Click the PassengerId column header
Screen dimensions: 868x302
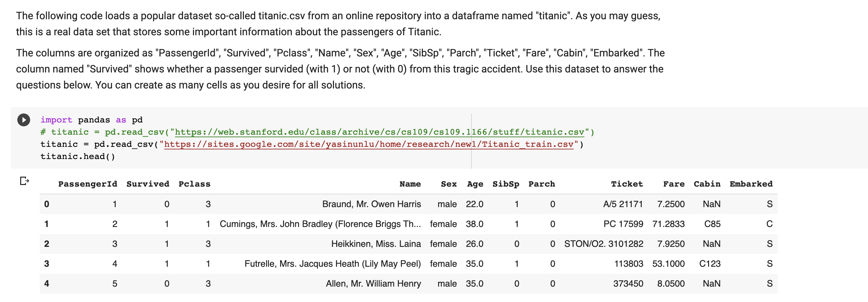click(x=88, y=184)
